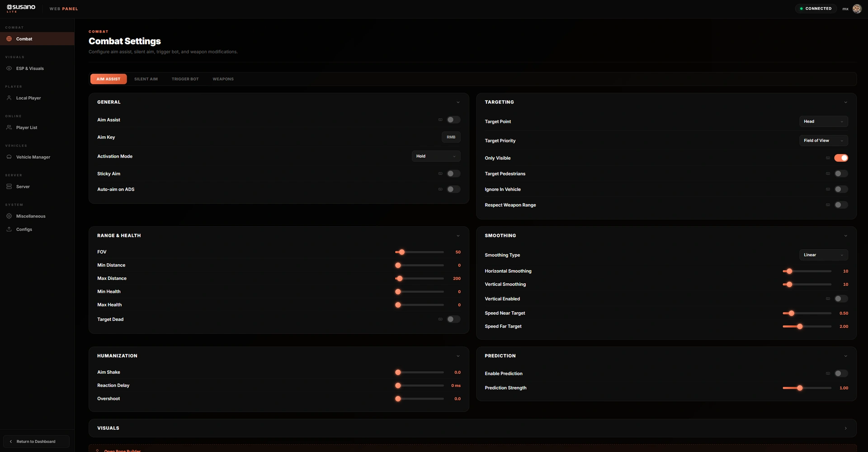Screen dimensions: 868x452
Task: Click the Combat crosshair icon in sidebar
Action: tap(9, 39)
